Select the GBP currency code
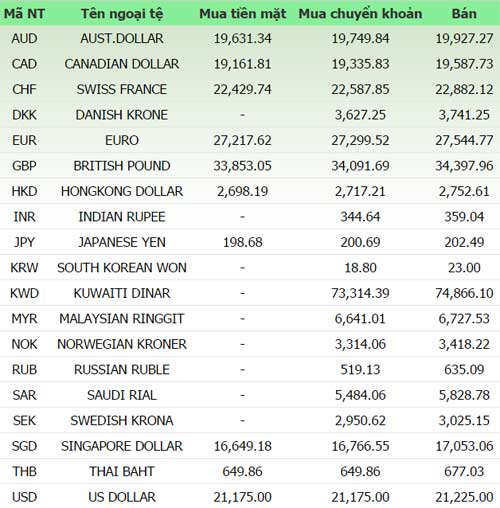This screenshot has width=500, height=508. (24, 166)
